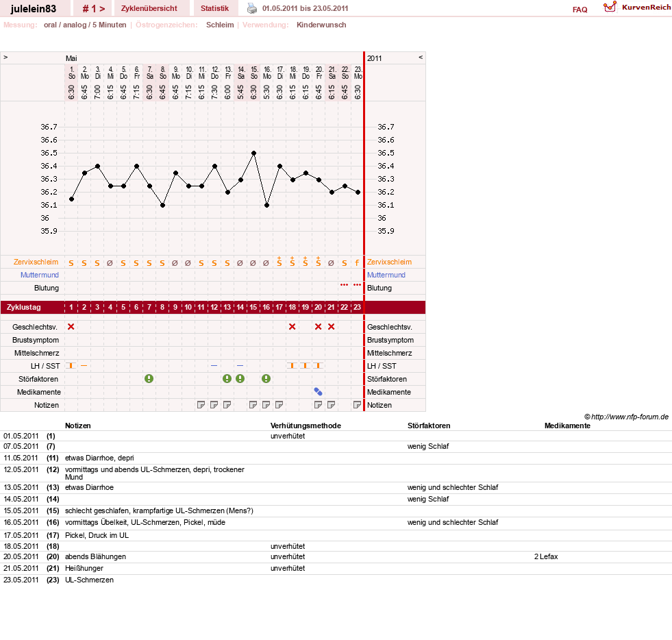
Task: Click LH test marker on cycle day 18
Action: click(x=292, y=365)
